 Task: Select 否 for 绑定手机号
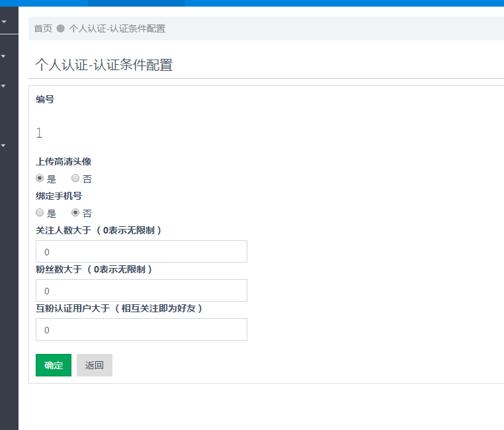click(75, 212)
